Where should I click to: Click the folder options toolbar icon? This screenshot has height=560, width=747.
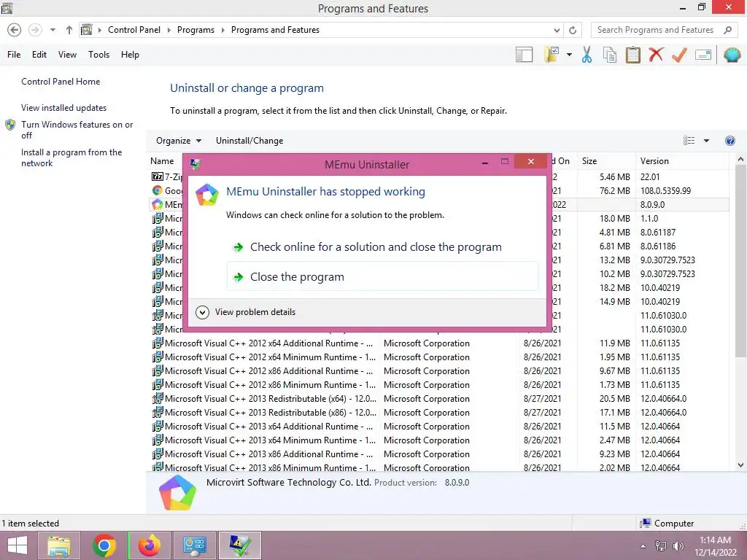point(551,55)
